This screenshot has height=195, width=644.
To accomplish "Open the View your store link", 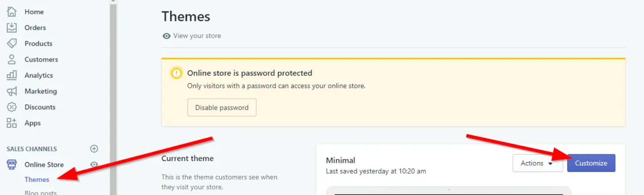I will (x=197, y=36).
